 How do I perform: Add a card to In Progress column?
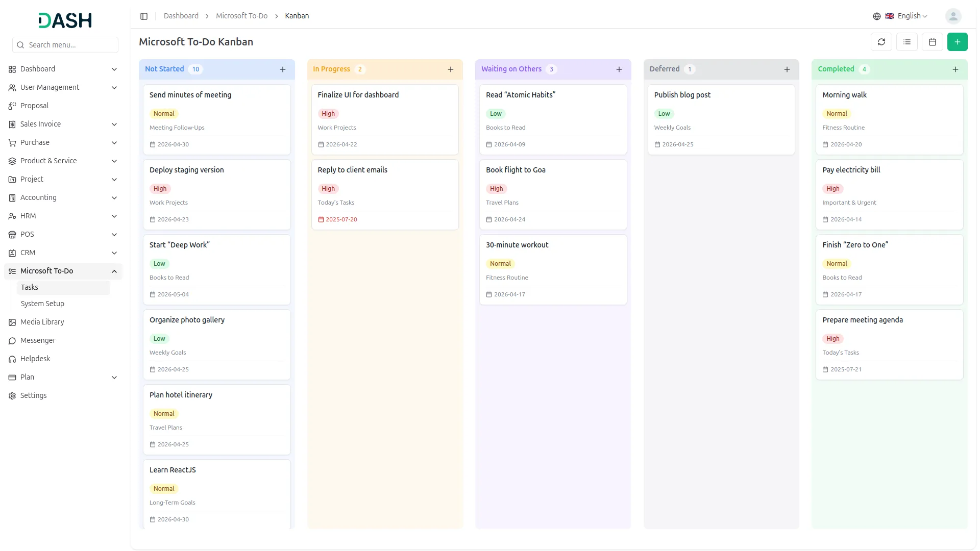(451, 69)
